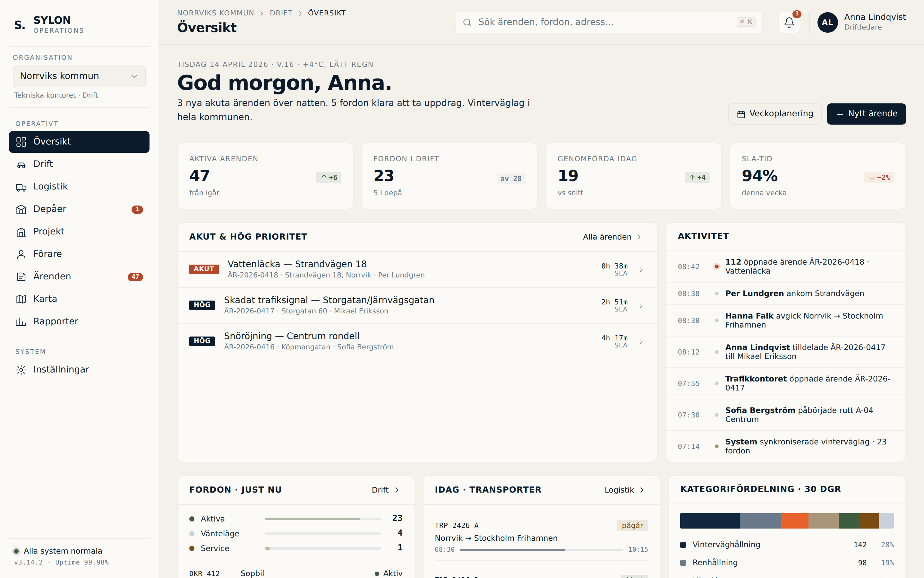Select Rapporter in the sidebar menu
924x578 pixels.
[79, 322]
